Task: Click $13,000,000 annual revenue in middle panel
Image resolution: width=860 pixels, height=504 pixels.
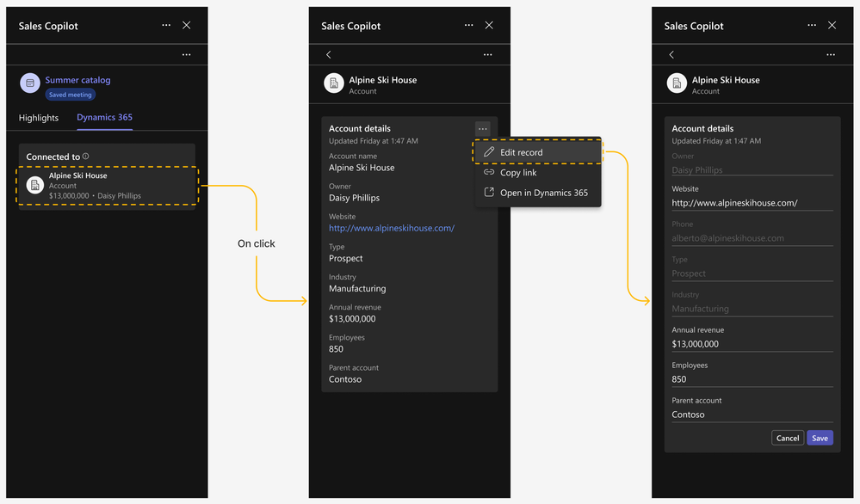Action: tap(352, 319)
